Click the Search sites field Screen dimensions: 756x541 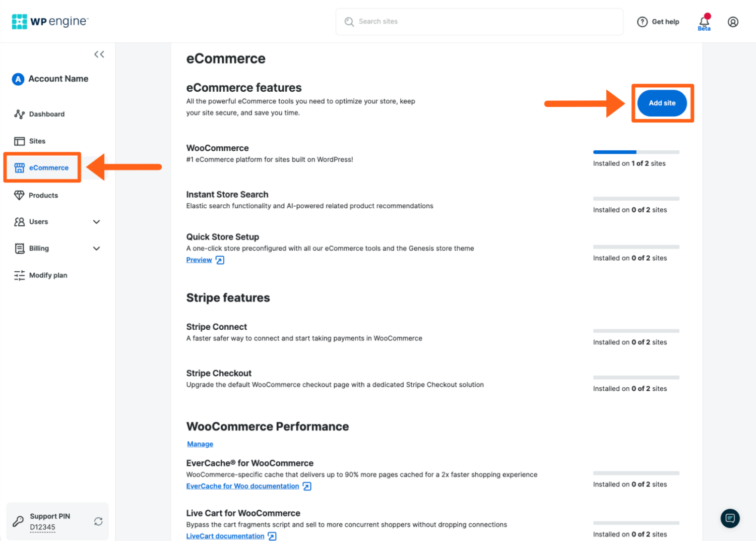(x=479, y=22)
